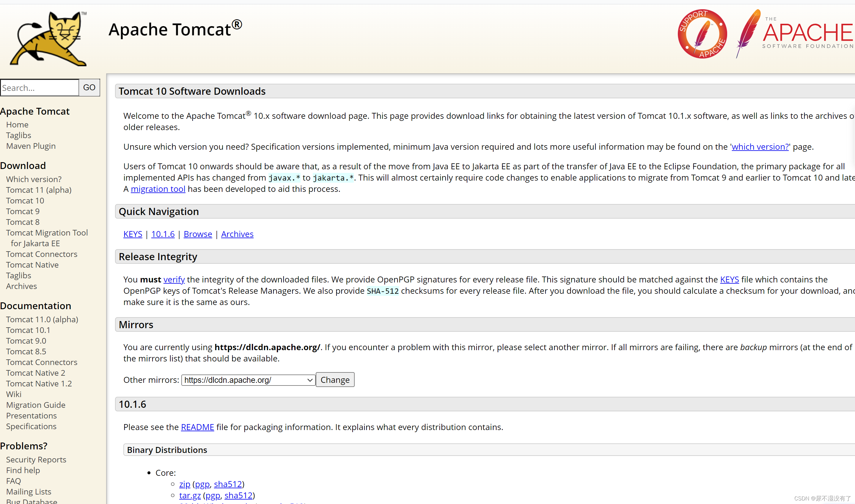Open Tomcat Native 2 documentation
This screenshot has height=504, width=855.
pos(36,373)
